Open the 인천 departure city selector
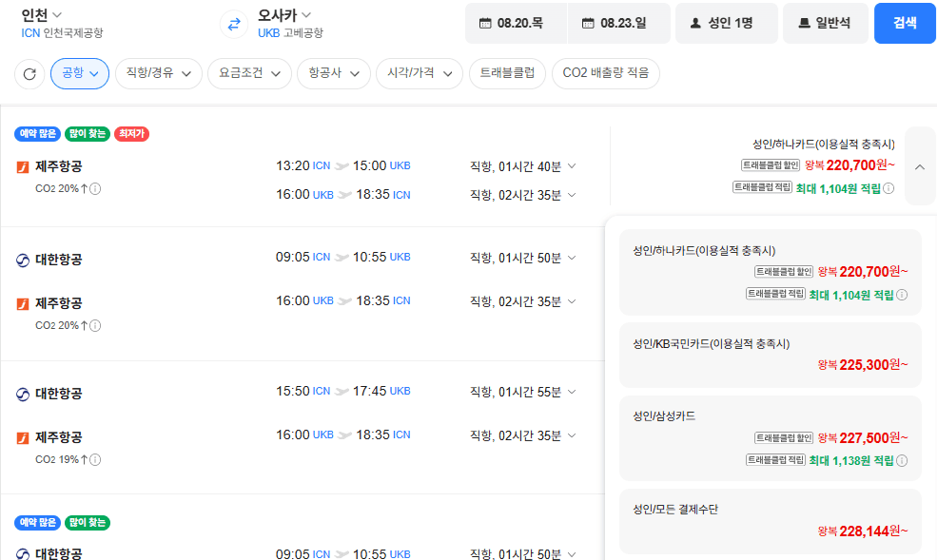Image resolution: width=937 pixels, height=560 pixels. (41, 15)
